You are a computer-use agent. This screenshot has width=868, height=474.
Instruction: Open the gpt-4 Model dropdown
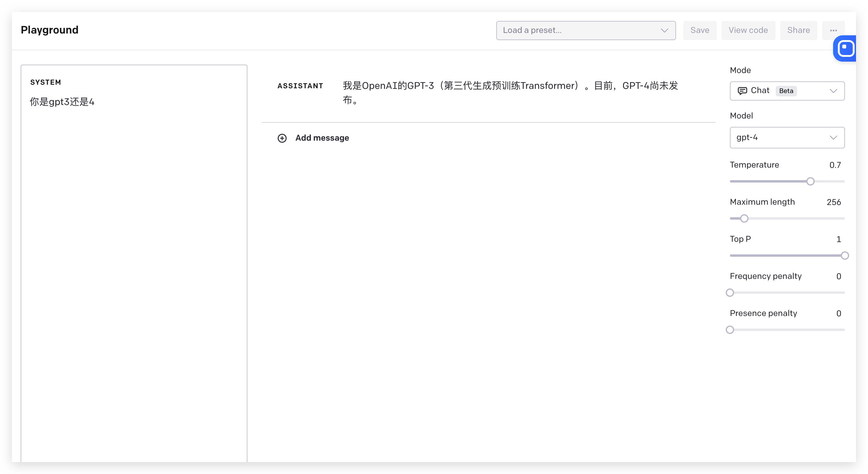coord(787,137)
